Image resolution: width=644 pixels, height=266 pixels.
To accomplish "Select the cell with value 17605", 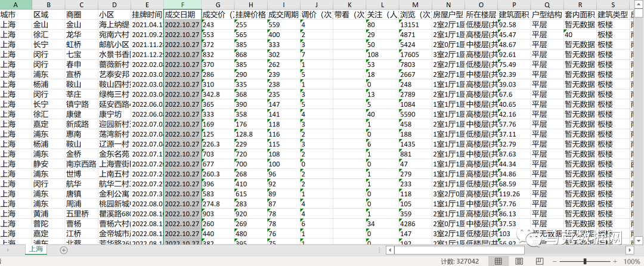I will [415, 54].
